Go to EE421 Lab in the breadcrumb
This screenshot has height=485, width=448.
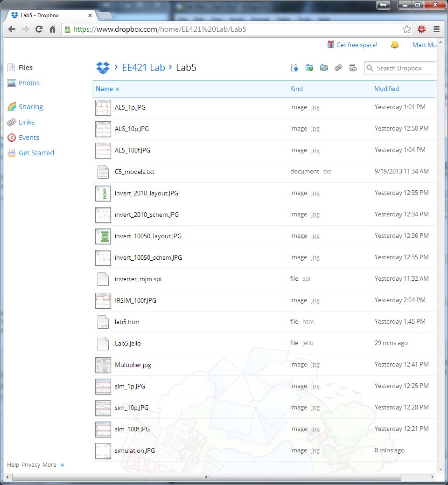click(x=143, y=68)
